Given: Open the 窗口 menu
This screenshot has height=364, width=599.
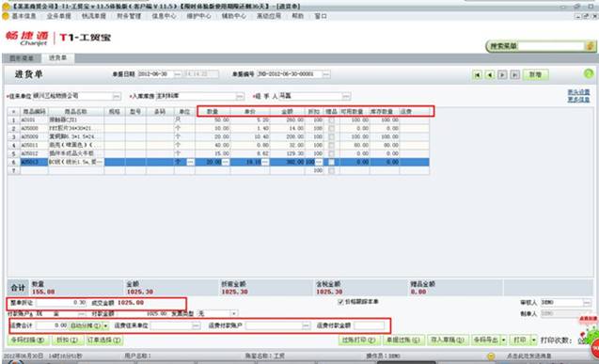Looking at the screenshot, I should click(x=321, y=16).
